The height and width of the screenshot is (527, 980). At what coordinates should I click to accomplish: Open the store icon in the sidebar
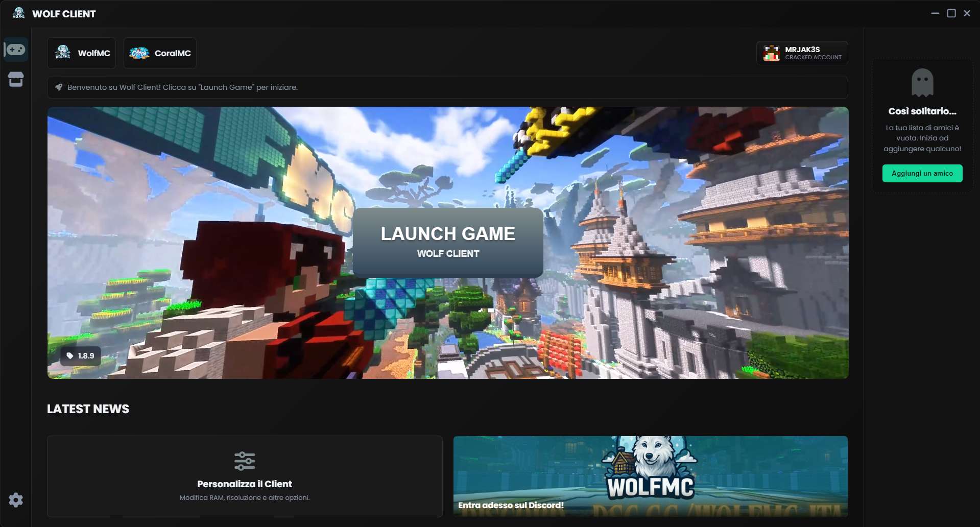(x=16, y=79)
